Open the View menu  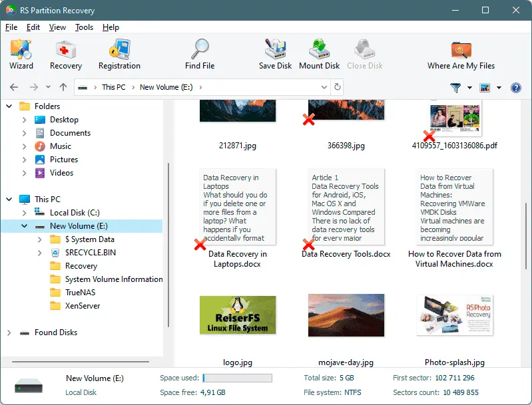57,27
